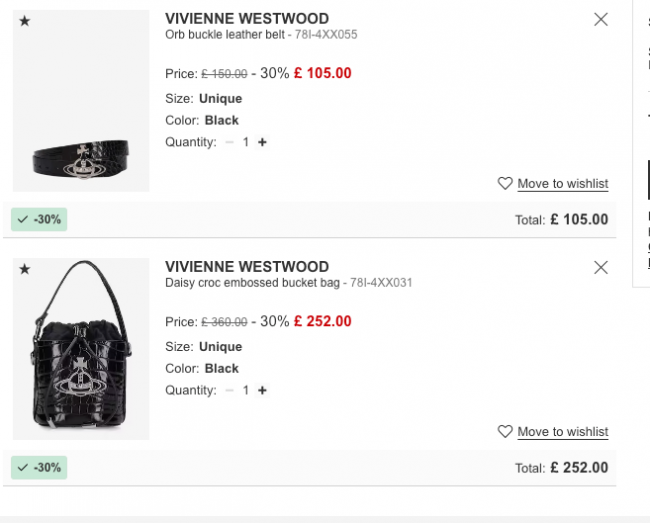Open the Daisy croc embossed bucket bag name
This screenshot has width=650, height=523.
click(x=252, y=283)
